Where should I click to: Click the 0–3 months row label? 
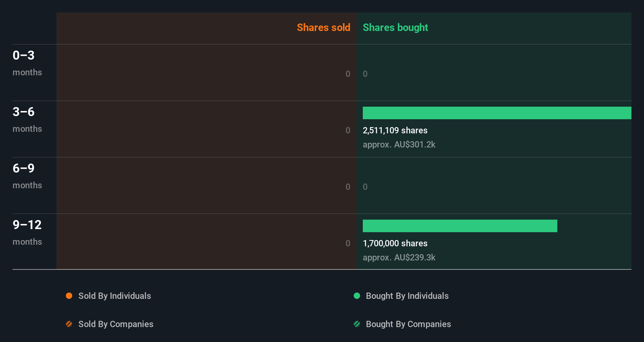27,63
